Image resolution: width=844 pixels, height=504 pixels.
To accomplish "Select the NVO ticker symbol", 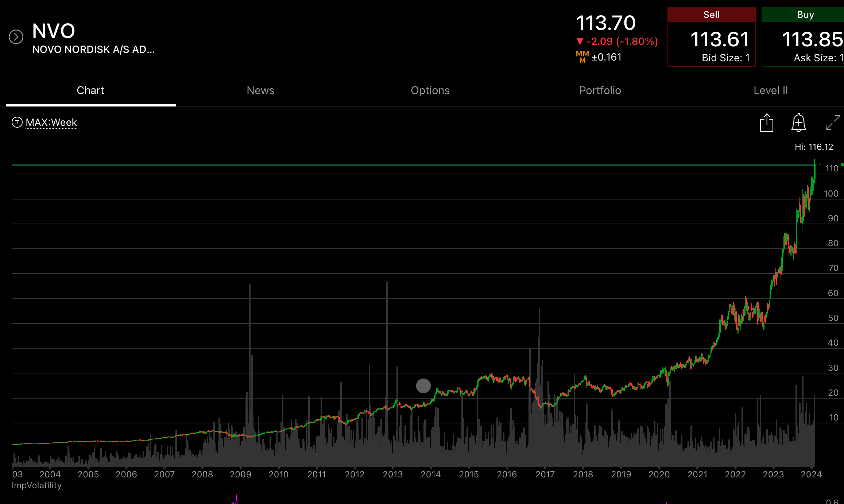I will (x=54, y=31).
